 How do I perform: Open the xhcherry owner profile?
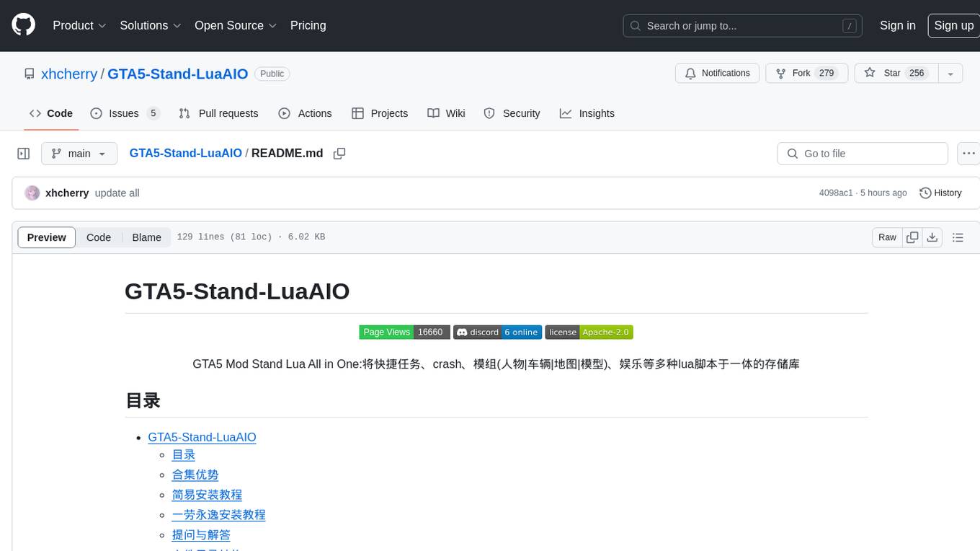point(69,74)
